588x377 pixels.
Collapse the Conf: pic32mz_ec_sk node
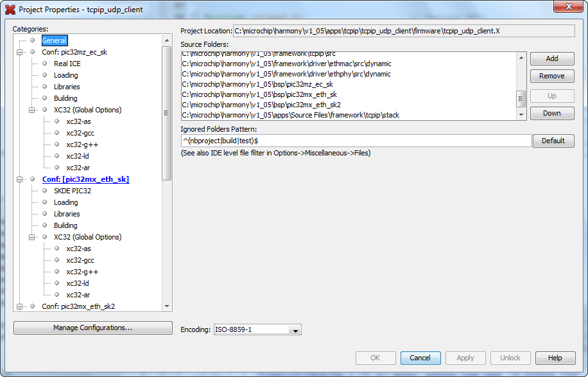19,52
